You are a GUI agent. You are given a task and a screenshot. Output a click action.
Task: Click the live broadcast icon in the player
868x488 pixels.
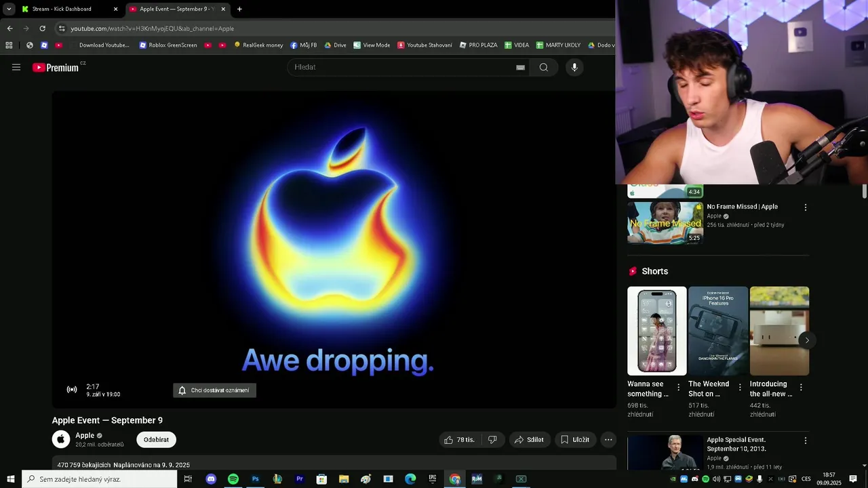72,390
